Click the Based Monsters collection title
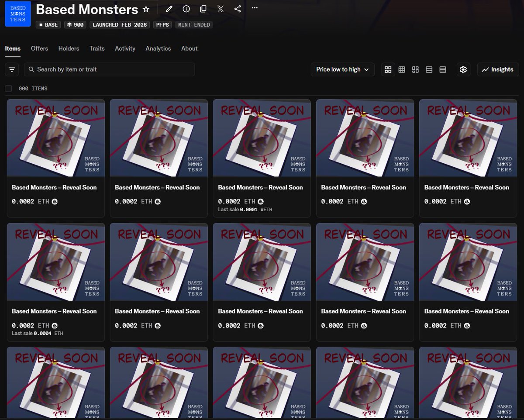524x420 pixels. coord(87,9)
